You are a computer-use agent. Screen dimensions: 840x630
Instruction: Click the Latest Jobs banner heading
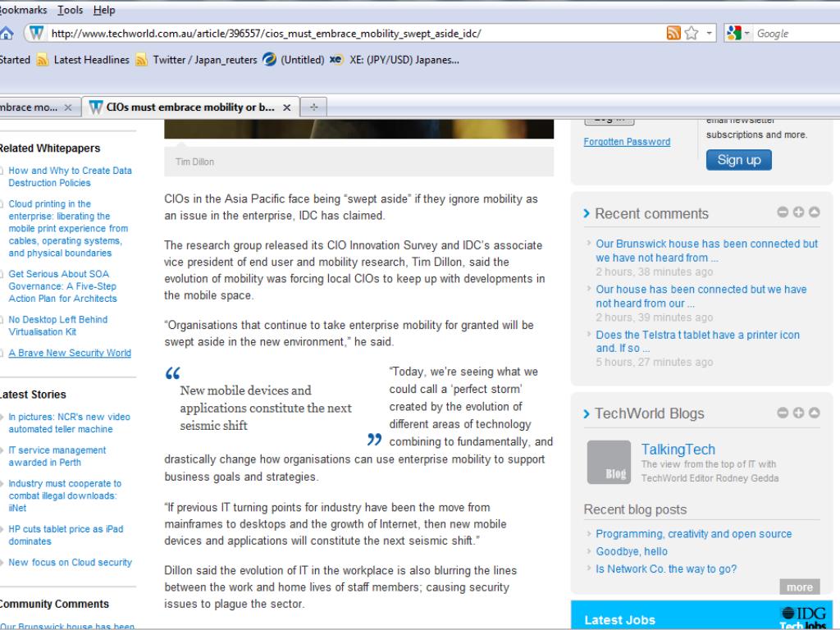[x=620, y=620]
